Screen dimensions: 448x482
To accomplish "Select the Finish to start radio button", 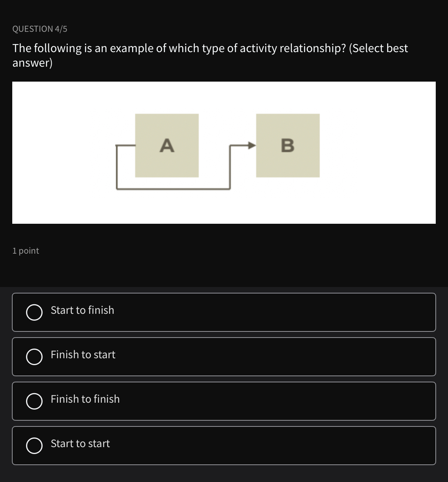I will (34, 357).
